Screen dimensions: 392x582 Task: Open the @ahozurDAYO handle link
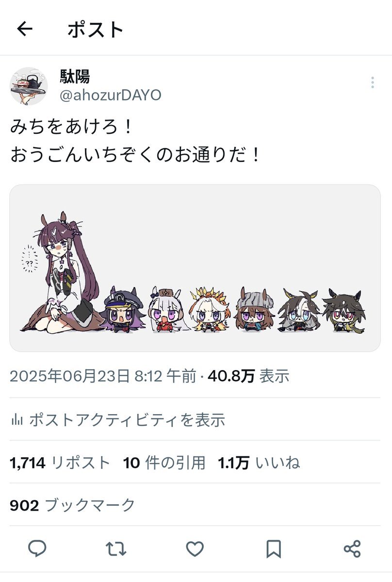pyautogui.click(x=110, y=95)
